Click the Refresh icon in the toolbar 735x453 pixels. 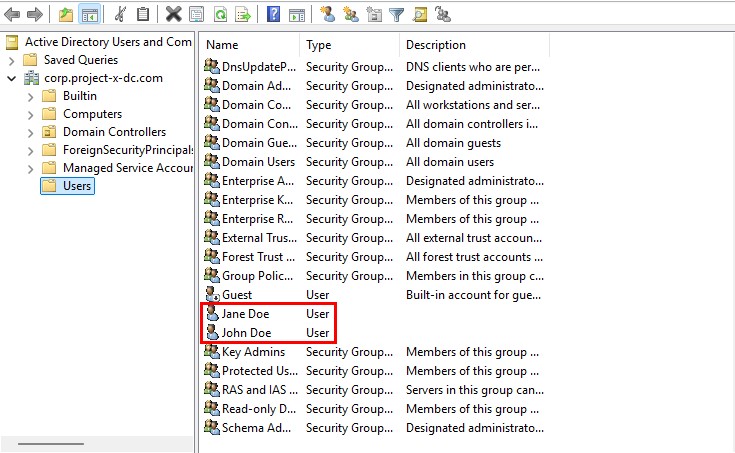coord(220,14)
